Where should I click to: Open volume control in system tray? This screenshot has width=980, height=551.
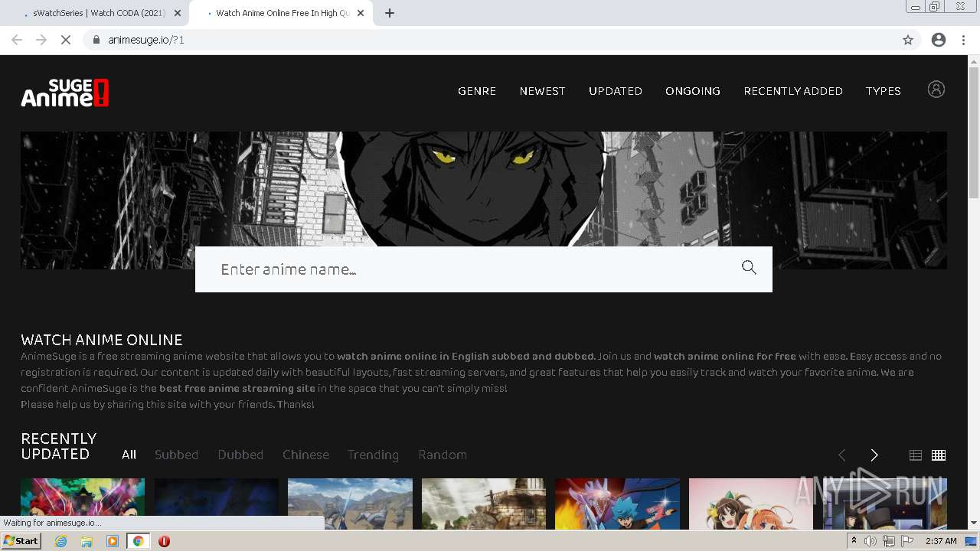pos(871,541)
